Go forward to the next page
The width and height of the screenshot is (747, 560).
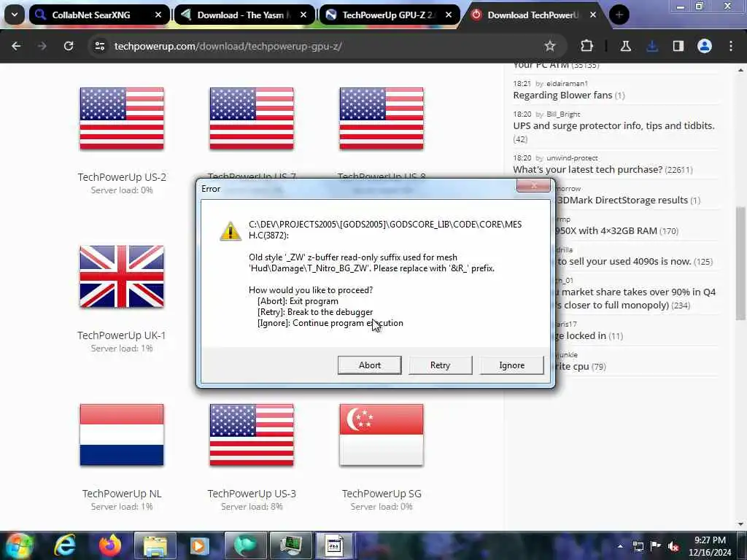tap(42, 46)
